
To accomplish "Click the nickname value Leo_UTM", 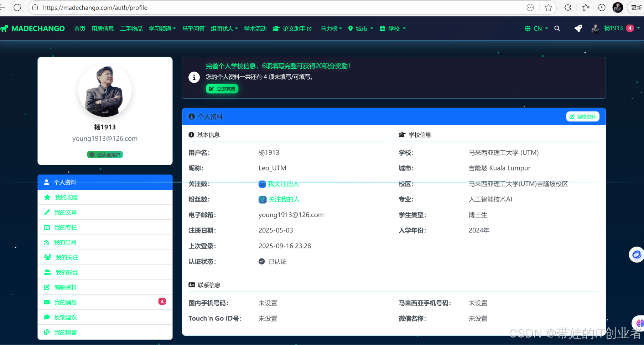I will (x=272, y=168).
